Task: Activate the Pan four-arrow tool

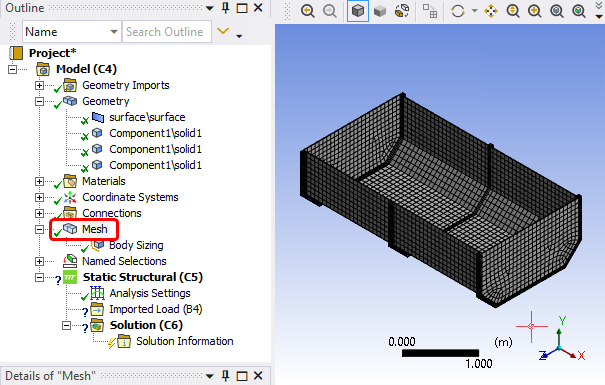Action: [x=491, y=11]
